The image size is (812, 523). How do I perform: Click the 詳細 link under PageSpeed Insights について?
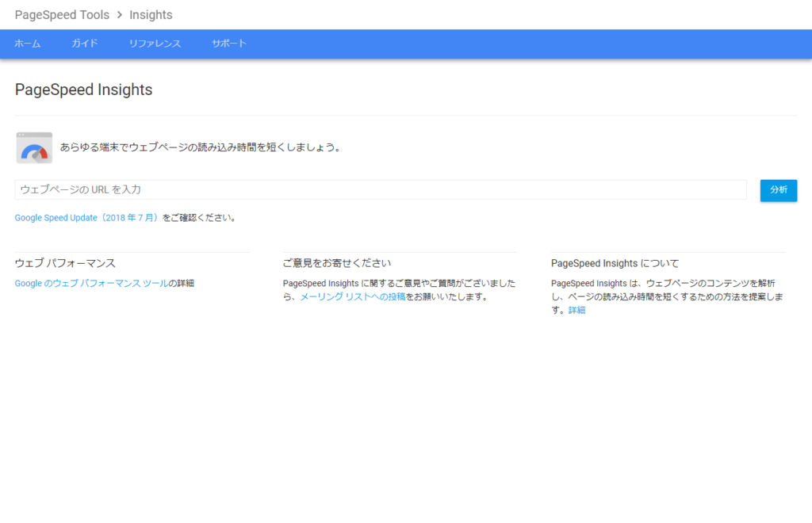[576, 310]
